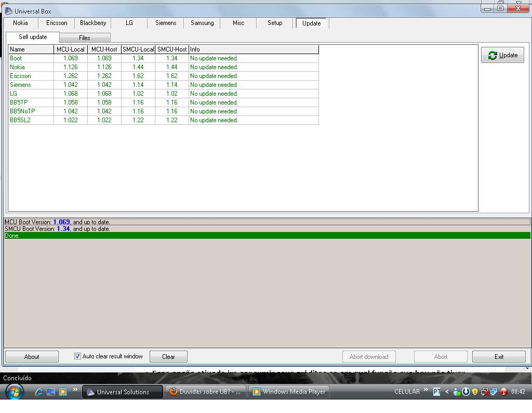Click the About button
Image resolution: width=532 pixels, height=413 pixels.
pos(32,357)
